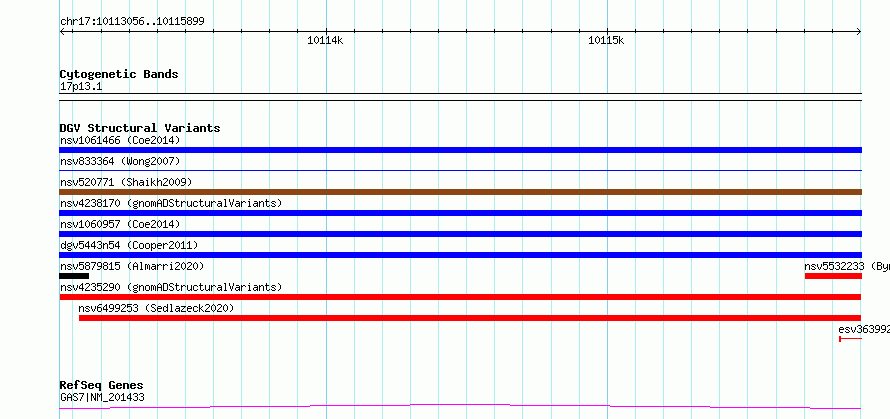Viewport: 890px width, 419px height.
Task: Open the GAS7|NM_201433 gene label
Action: (102, 397)
